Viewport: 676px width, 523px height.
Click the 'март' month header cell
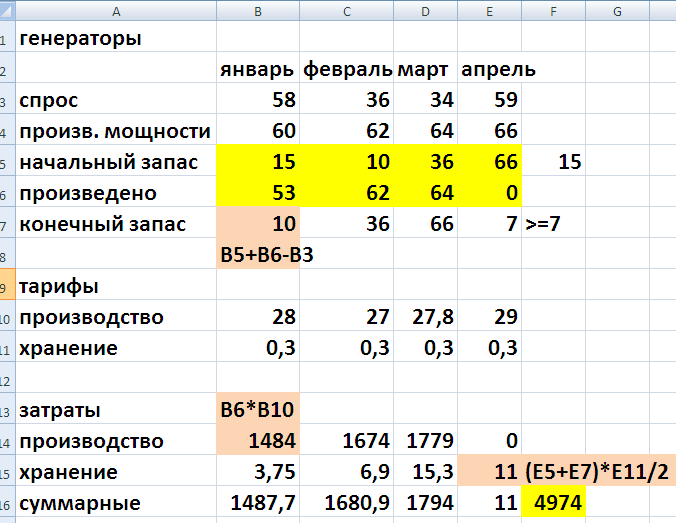tap(426, 69)
